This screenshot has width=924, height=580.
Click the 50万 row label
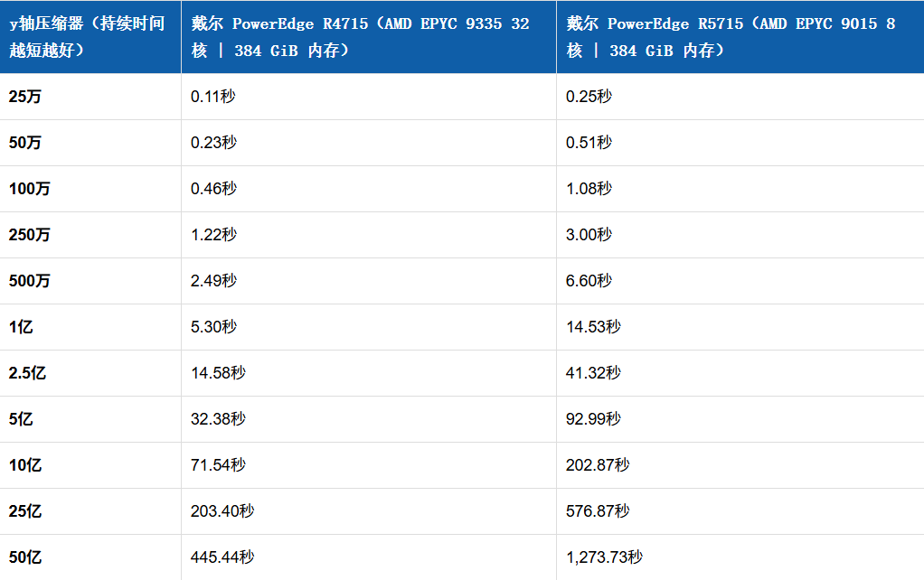[x=25, y=143]
